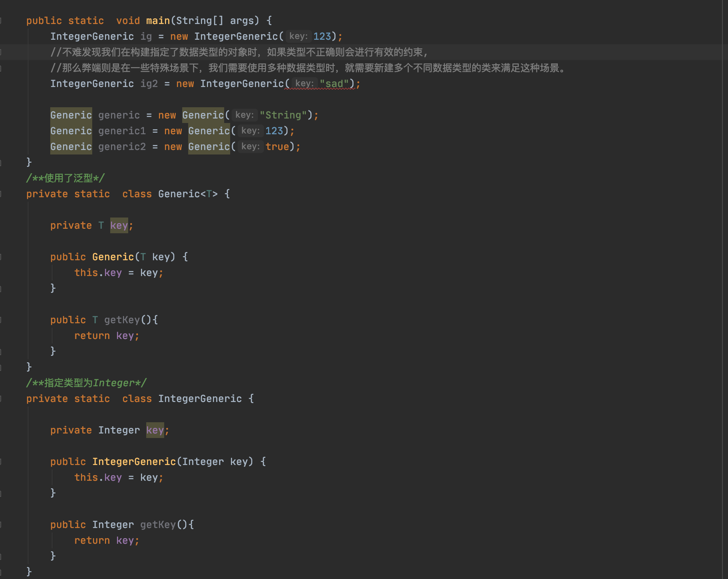Click the key: hint before "sad"
This screenshot has width=728, height=579.
coord(304,83)
